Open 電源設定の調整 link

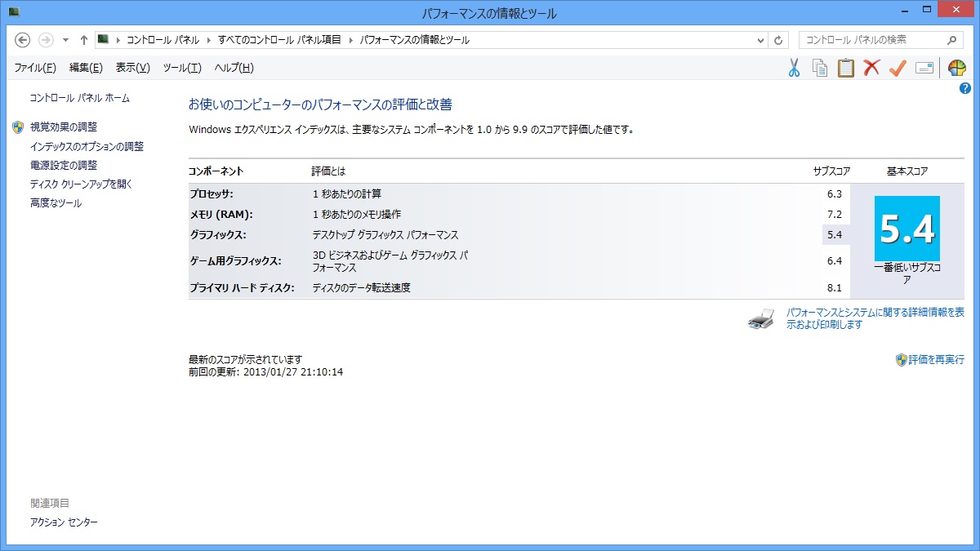(x=64, y=165)
